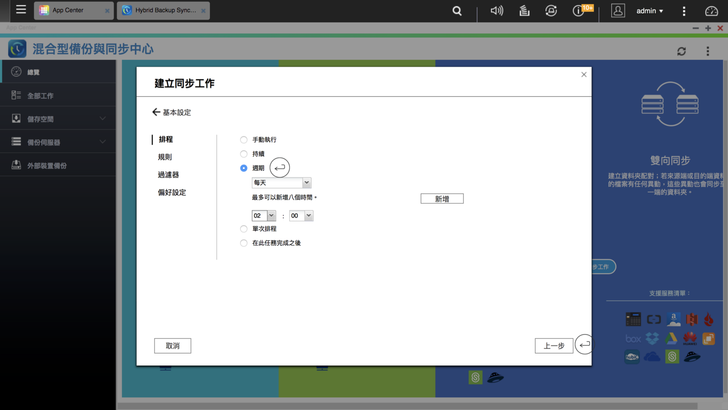Select the 在此任務完成之後 radio option
Viewport: 728px width, 410px height.
tap(243, 243)
